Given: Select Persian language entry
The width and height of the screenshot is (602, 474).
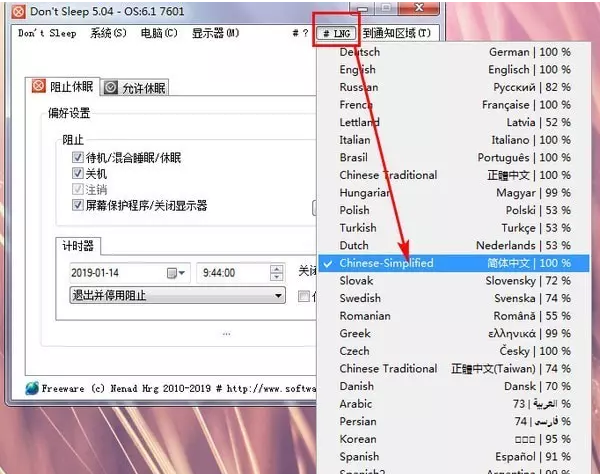Looking at the screenshot, I should [x=454, y=422].
